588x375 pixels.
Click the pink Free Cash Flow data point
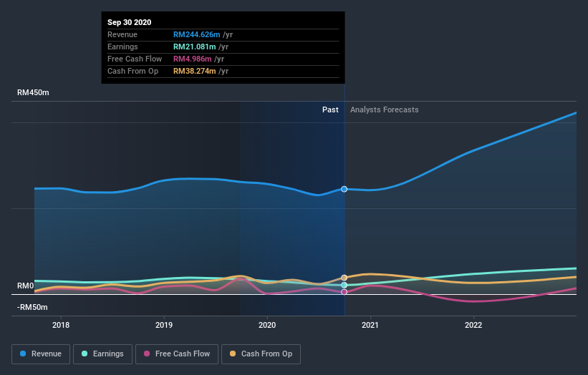[x=344, y=292]
